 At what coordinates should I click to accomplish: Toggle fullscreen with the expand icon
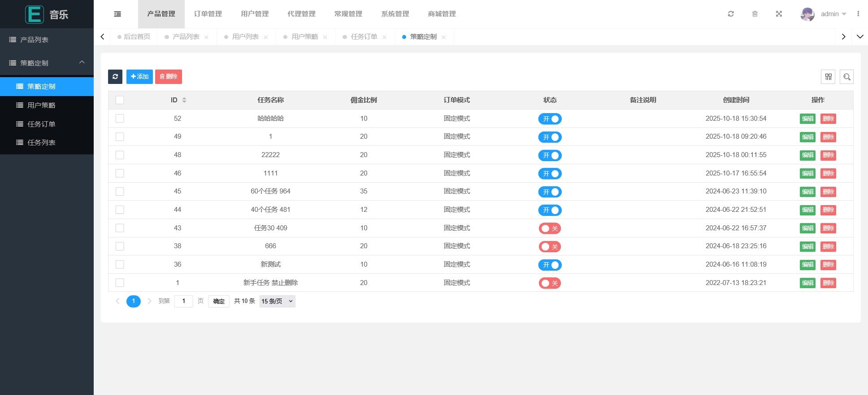point(779,14)
